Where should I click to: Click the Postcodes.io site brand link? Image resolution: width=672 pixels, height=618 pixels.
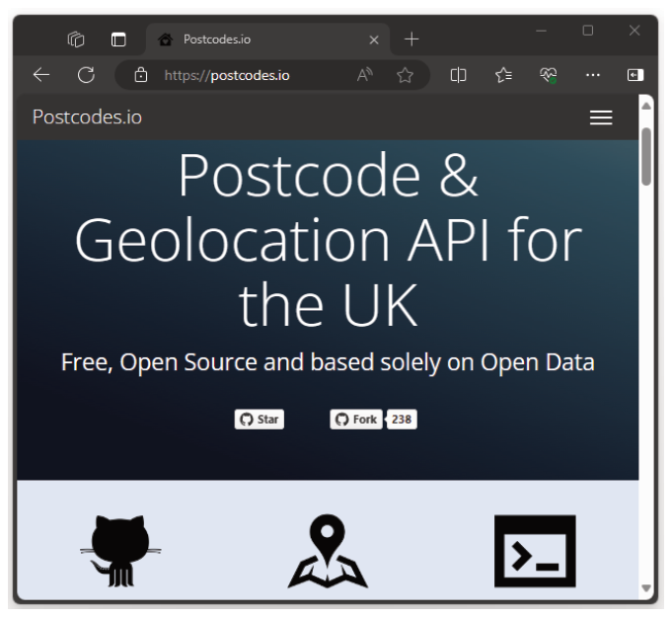coord(87,116)
